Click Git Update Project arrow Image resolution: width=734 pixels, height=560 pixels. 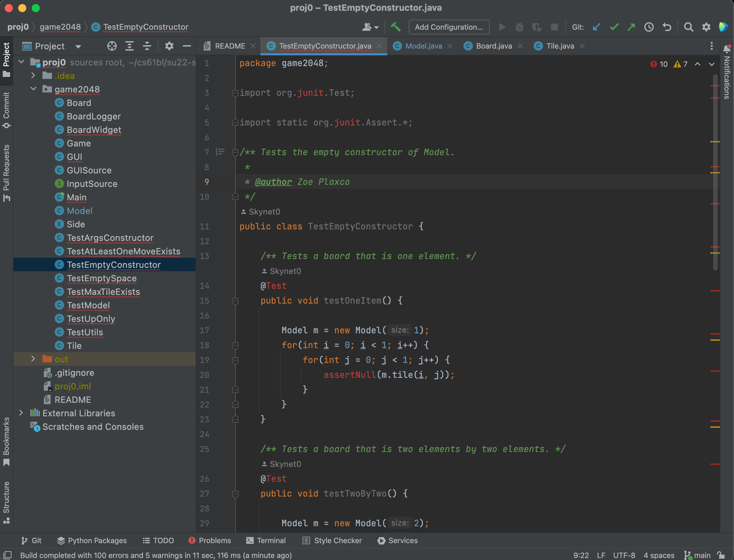click(x=596, y=27)
